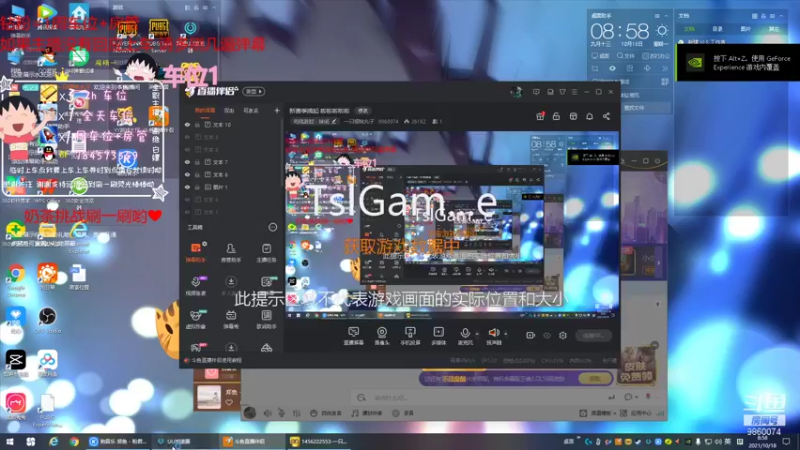Add a 摄像头 camera source
The width and height of the screenshot is (800, 450).
pyautogui.click(x=382, y=336)
